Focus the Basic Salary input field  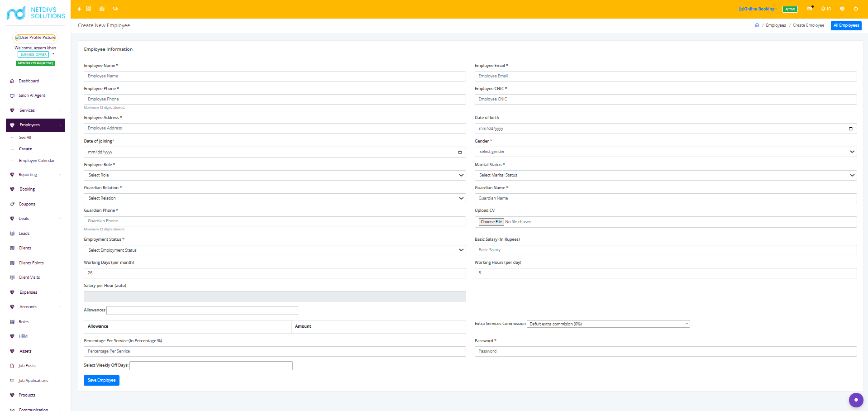coord(666,250)
